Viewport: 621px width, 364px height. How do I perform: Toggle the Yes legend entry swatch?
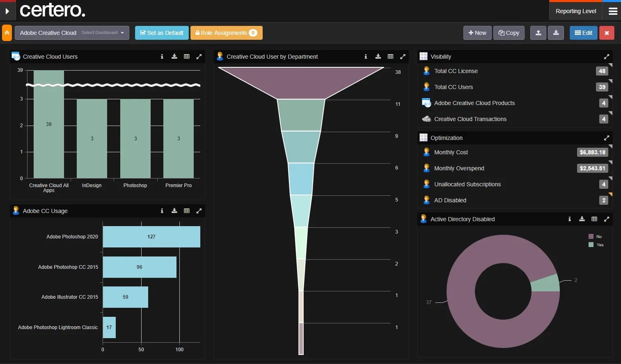tap(591, 245)
